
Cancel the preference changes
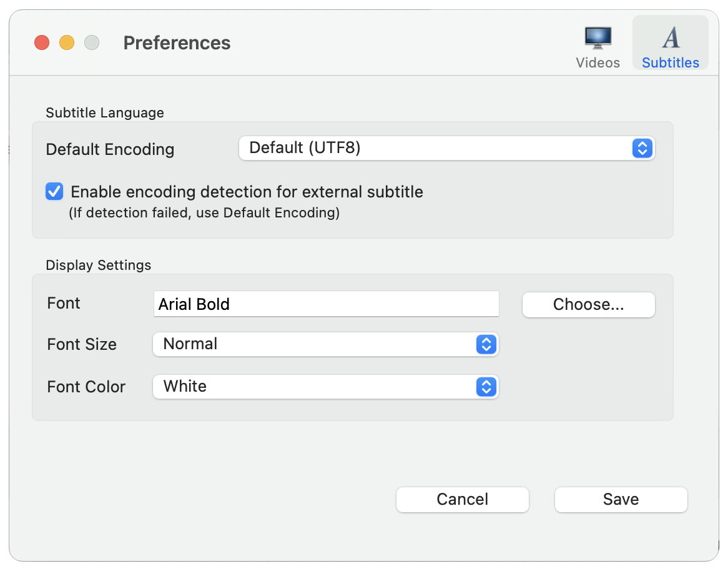pos(462,500)
